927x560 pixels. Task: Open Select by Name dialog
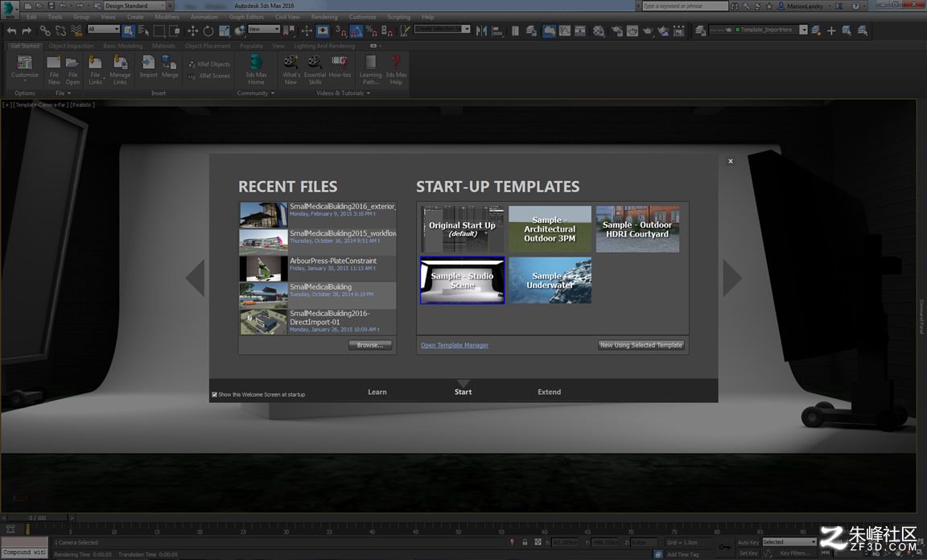(144, 31)
